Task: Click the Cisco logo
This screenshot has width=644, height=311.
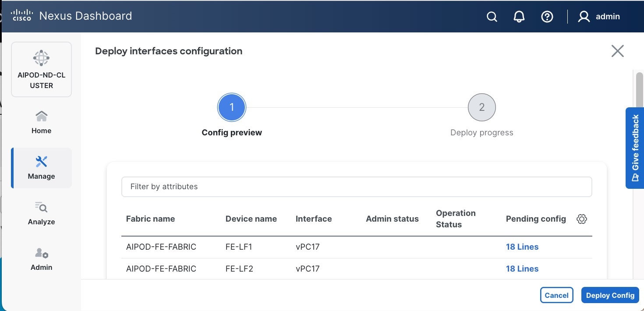Action: coord(21,16)
